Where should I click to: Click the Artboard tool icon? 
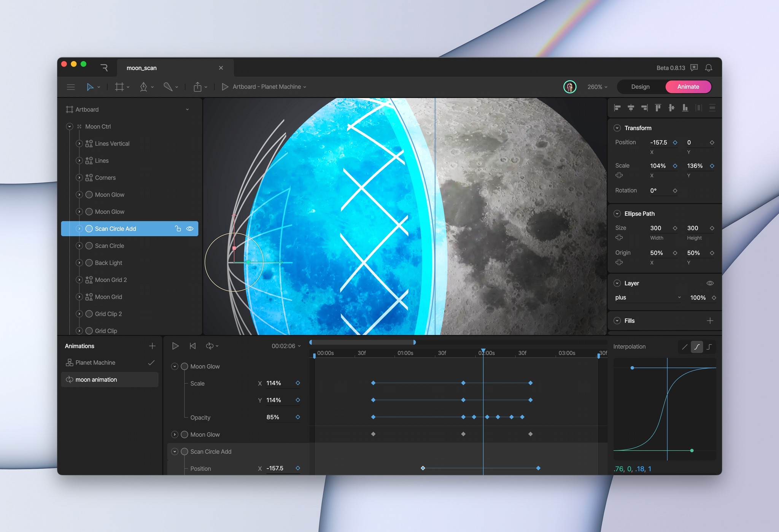(x=119, y=87)
